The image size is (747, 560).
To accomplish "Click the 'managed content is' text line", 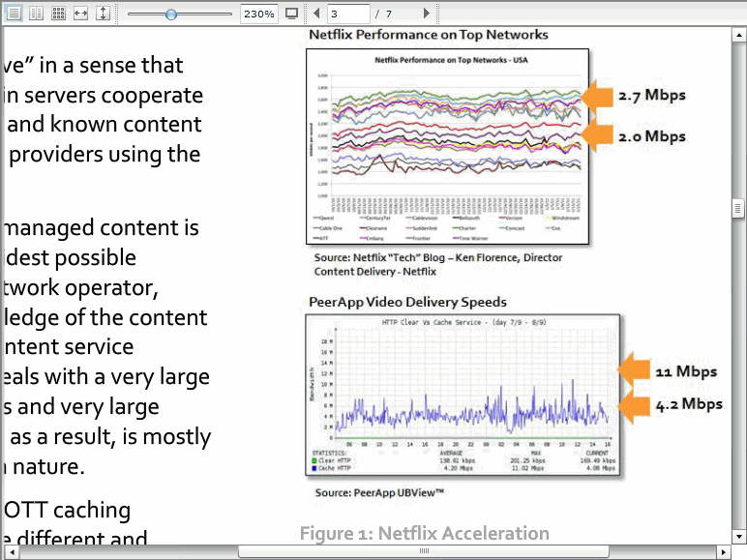I will click(101, 227).
